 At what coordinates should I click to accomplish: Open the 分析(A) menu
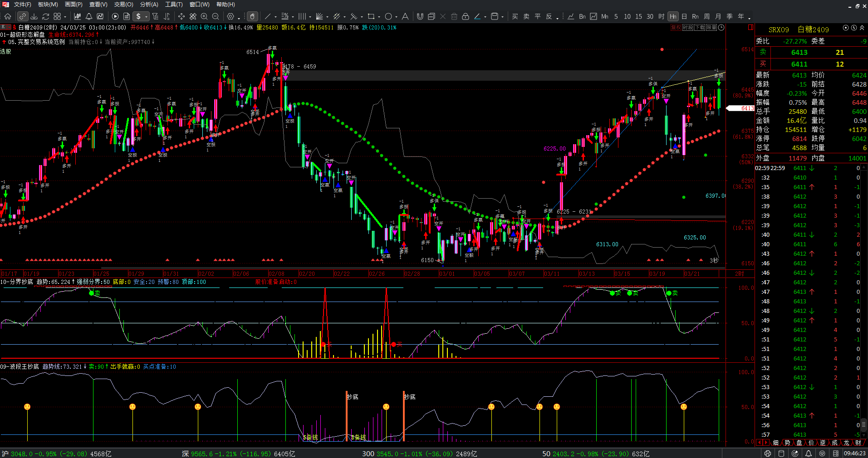click(149, 4)
